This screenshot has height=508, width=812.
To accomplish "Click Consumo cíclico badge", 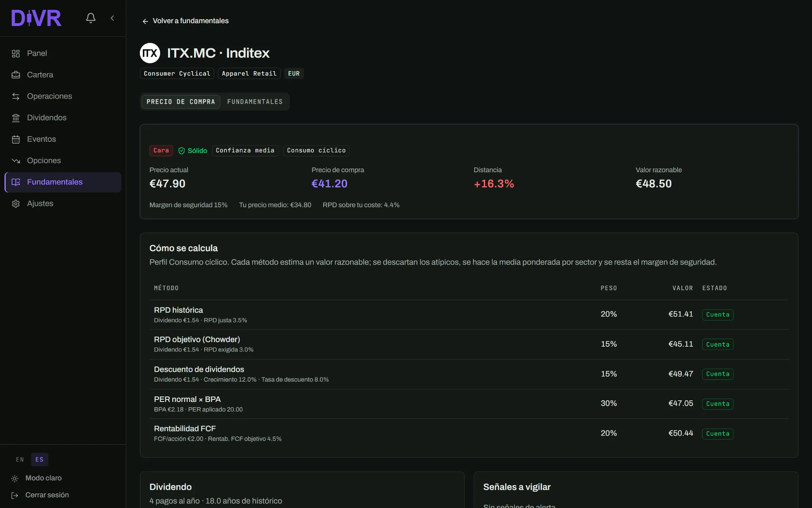I will (316, 150).
